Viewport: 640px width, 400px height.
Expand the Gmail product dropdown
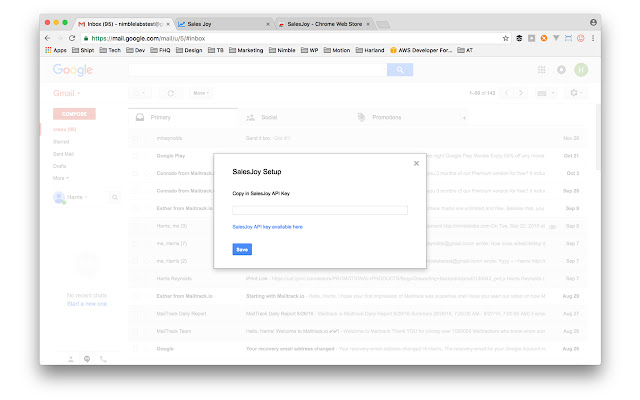click(x=67, y=93)
